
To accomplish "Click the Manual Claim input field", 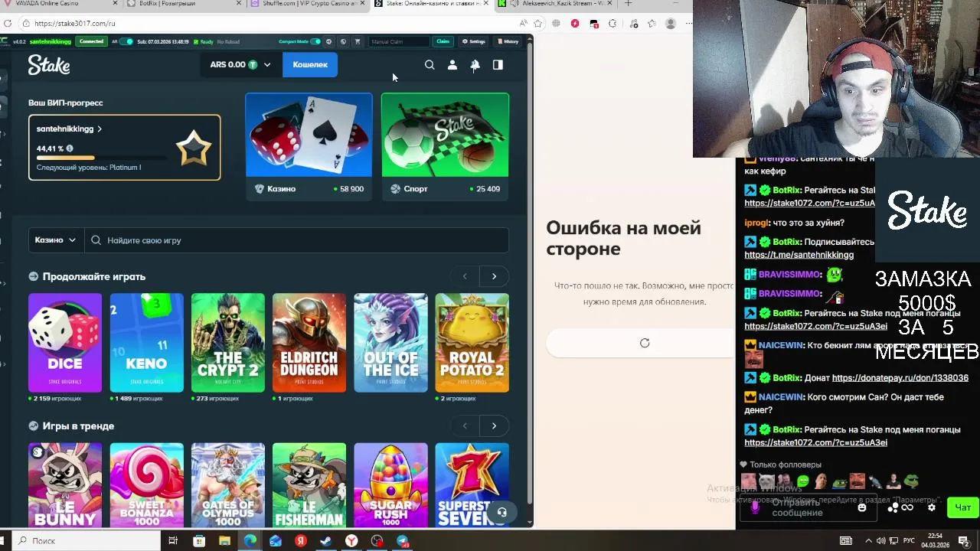I will pos(398,41).
